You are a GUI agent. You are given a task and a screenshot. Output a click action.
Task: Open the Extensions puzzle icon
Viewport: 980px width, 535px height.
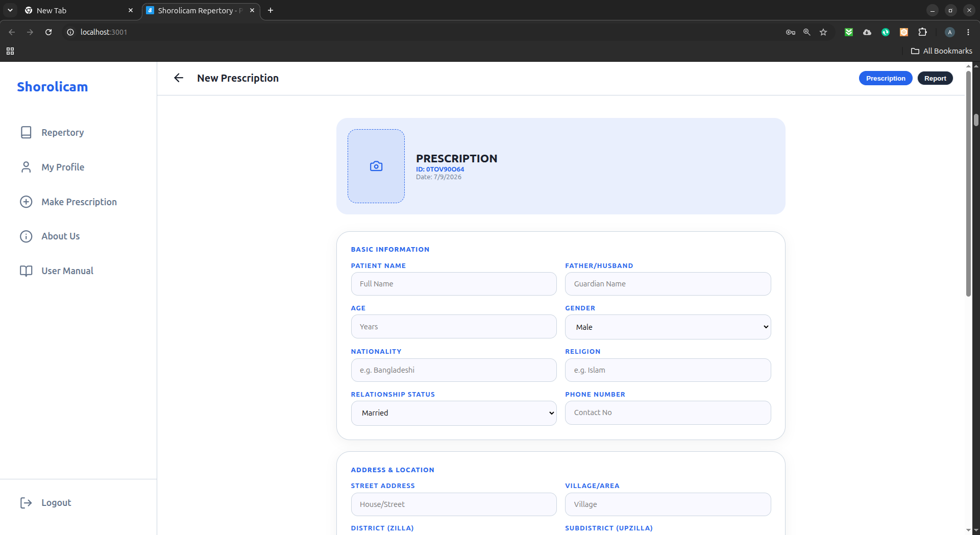(x=922, y=32)
